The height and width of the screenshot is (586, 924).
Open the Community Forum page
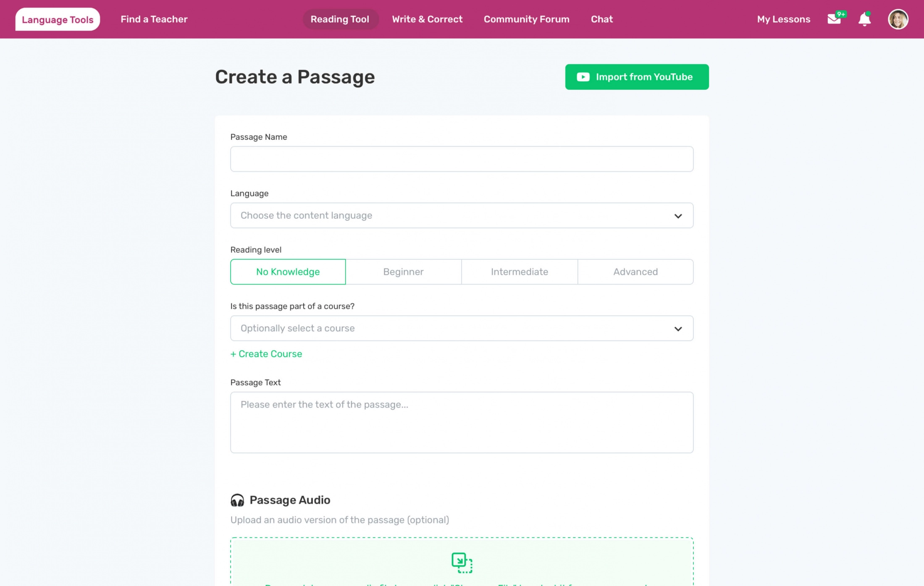(526, 19)
